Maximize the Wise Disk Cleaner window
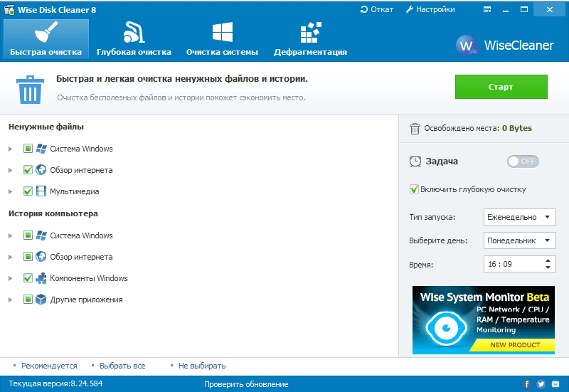Viewport: 569px width, 392px height. point(524,10)
